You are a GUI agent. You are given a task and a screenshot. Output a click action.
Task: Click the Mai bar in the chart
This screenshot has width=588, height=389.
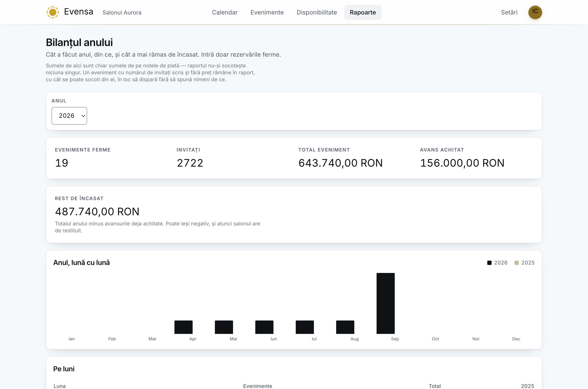tap(224, 327)
